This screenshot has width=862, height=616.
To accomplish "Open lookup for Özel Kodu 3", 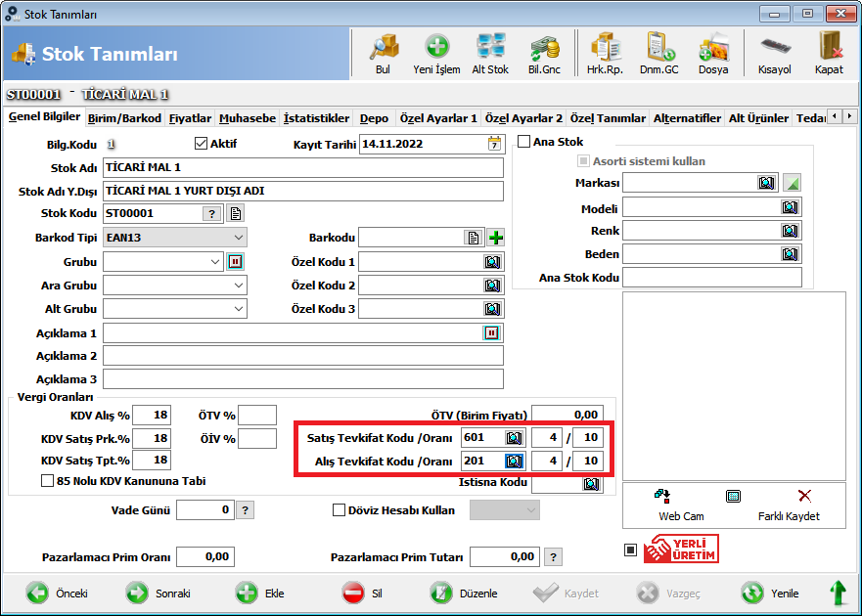I will pos(492,309).
